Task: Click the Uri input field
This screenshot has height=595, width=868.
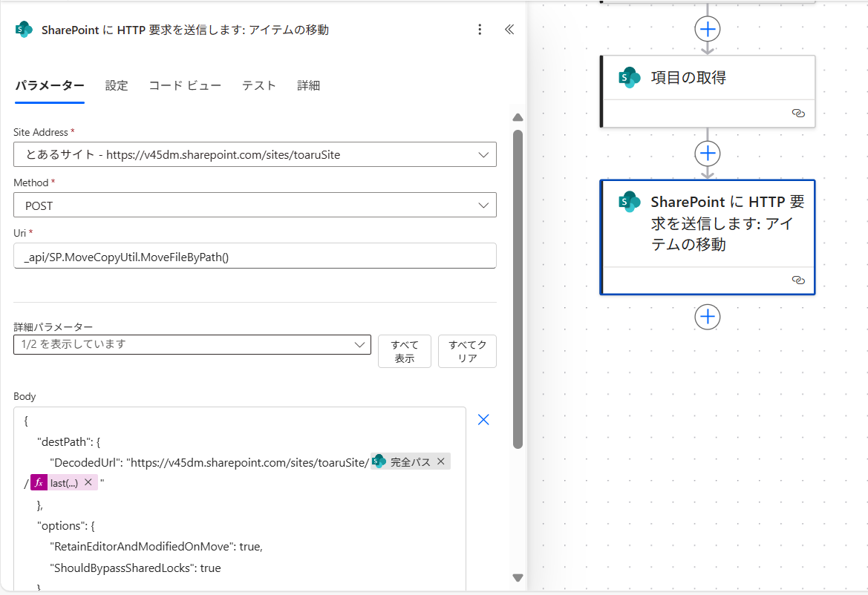Action: [x=255, y=256]
